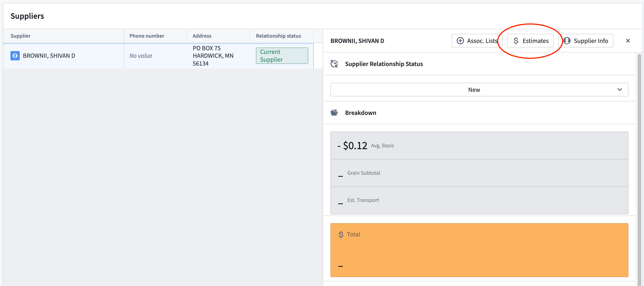The width and height of the screenshot is (644, 286).
Task: Click the Estimates dollar sign icon
Action: point(516,41)
